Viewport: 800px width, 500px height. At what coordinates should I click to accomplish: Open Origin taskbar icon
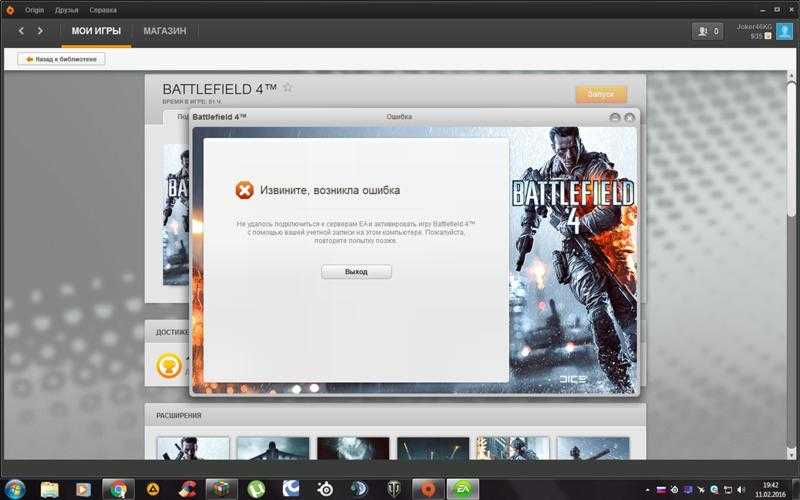pyautogui.click(x=428, y=489)
